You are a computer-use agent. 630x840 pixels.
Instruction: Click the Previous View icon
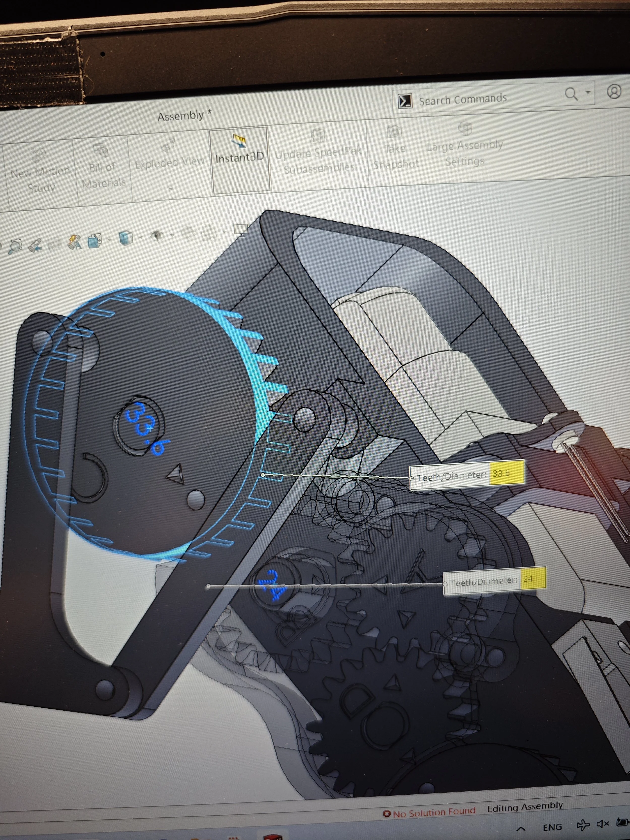tap(35, 245)
